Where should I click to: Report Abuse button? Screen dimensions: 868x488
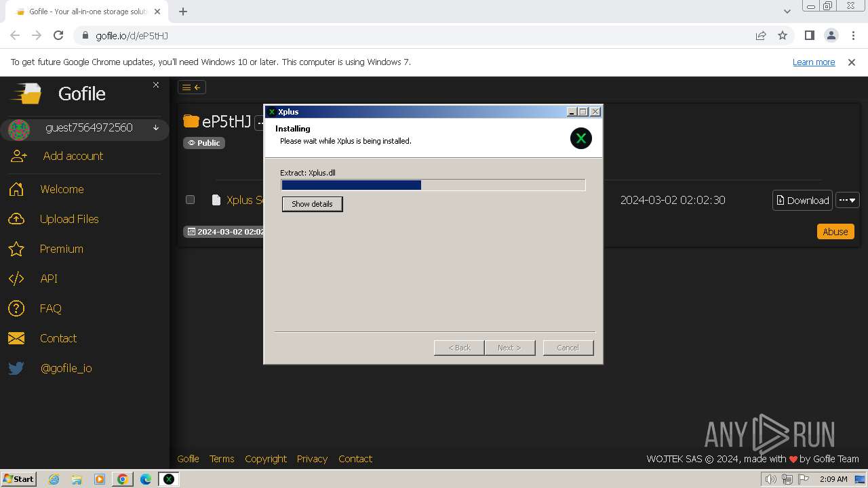(x=835, y=232)
